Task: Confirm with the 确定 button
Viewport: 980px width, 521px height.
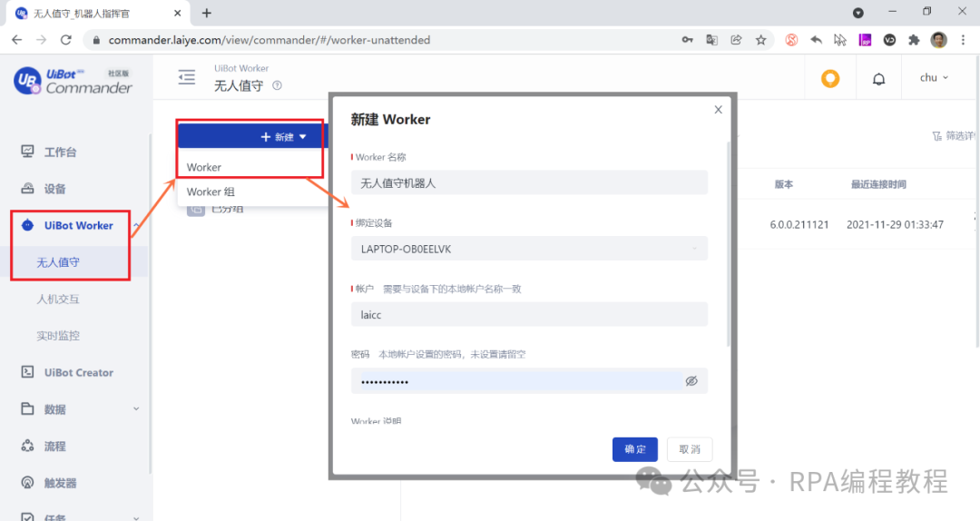Action: click(x=634, y=449)
